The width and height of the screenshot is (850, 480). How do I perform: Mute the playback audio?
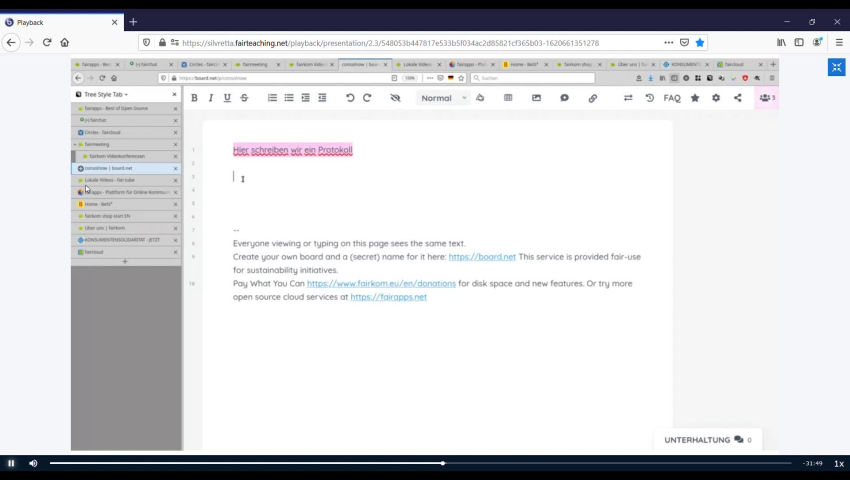click(x=33, y=463)
